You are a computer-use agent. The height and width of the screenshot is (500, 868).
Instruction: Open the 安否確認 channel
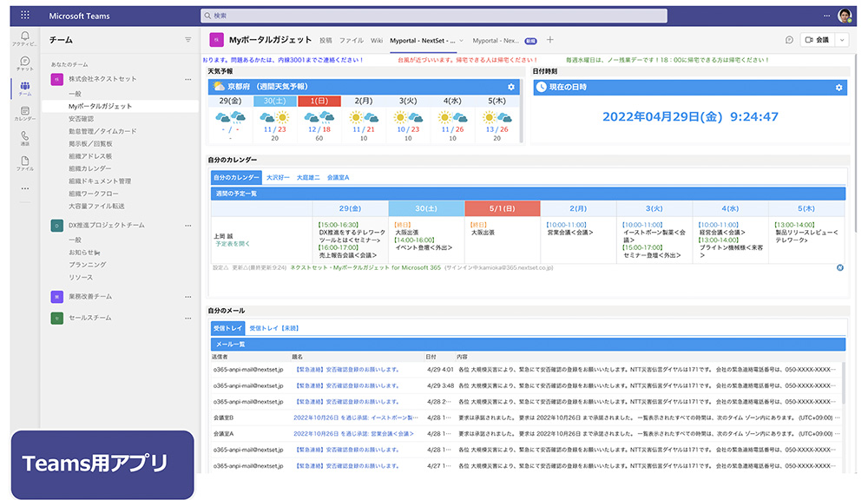pos(81,119)
